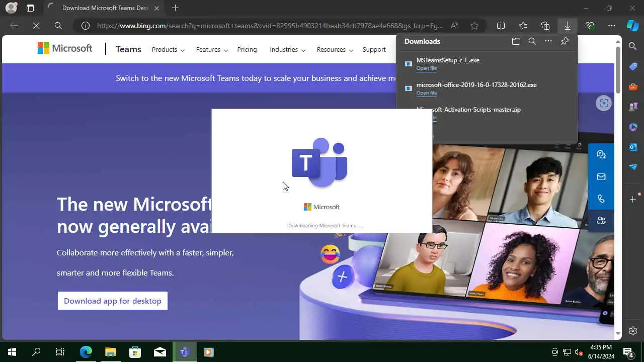Click the Switch to new Teams banner
Screen dimensions: 644x362
(256, 78)
